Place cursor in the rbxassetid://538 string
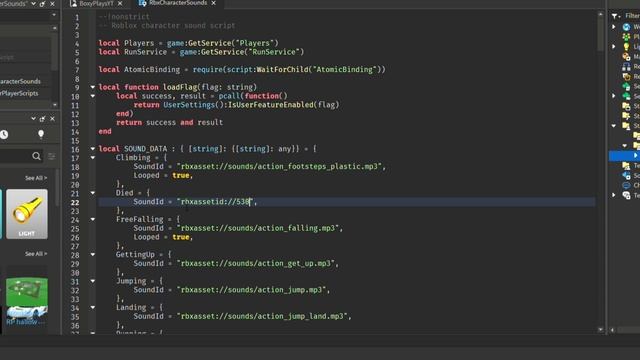 tap(215, 202)
